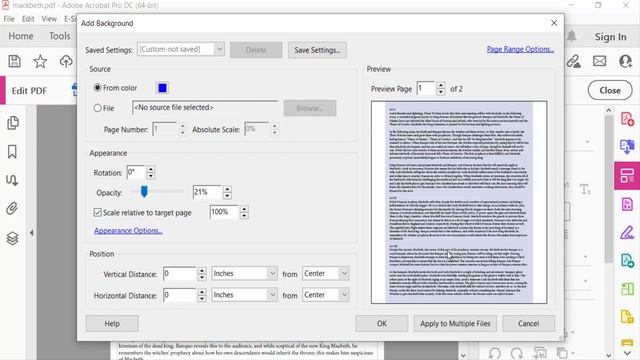
Task: Switch to the Tools tab
Action: pyautogui.click(x=60, y=36)
